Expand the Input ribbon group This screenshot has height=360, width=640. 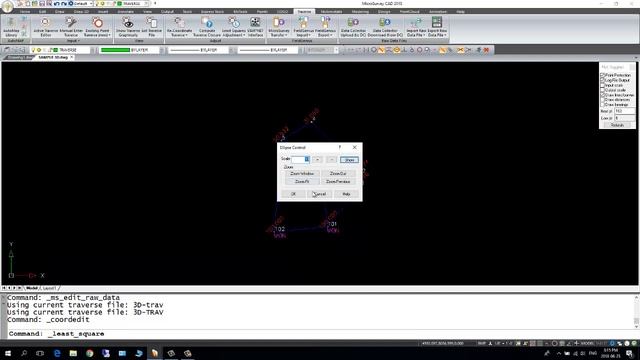[x=72, y=41]
